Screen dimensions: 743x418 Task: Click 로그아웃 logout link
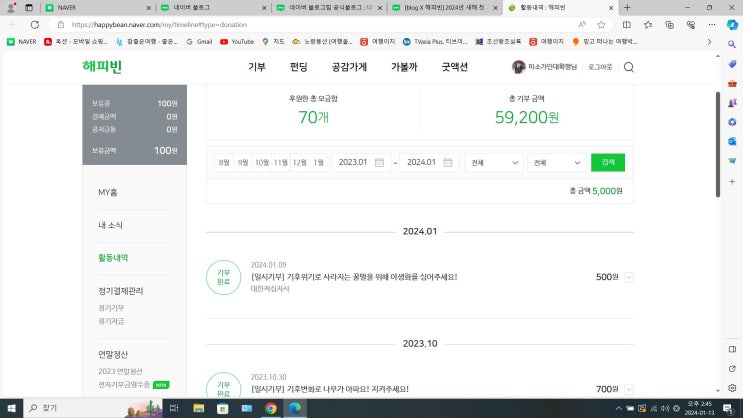[600, 67]
